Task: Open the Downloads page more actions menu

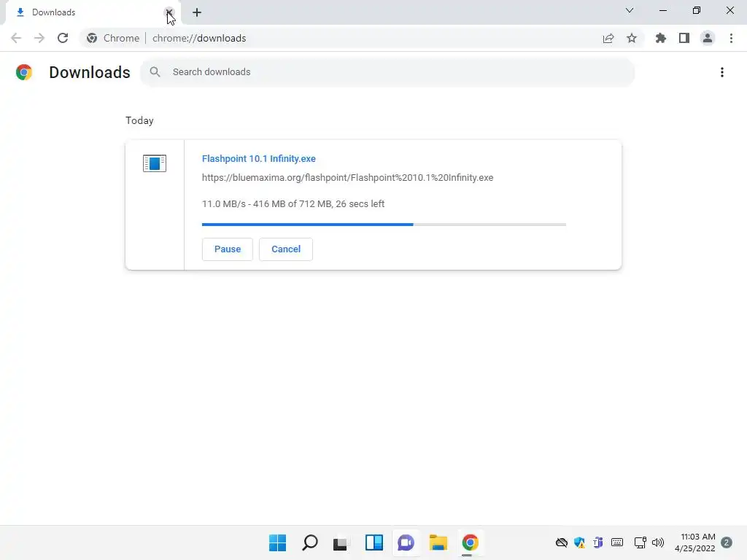Action: (722, 72)
